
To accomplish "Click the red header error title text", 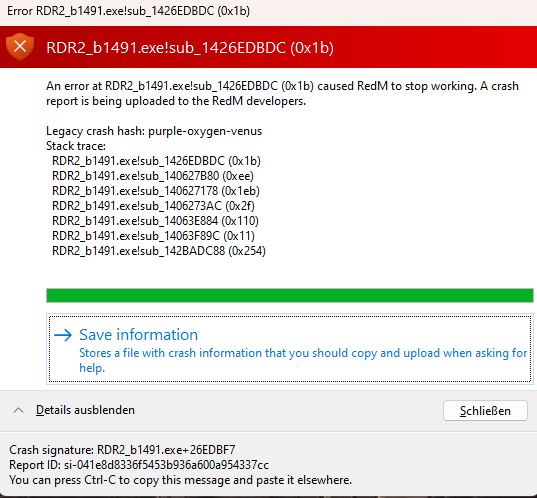I will 190,48.
